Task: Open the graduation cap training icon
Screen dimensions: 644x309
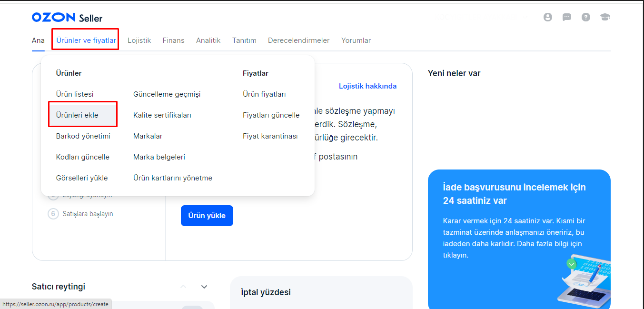Action: (x=605, y=17)
